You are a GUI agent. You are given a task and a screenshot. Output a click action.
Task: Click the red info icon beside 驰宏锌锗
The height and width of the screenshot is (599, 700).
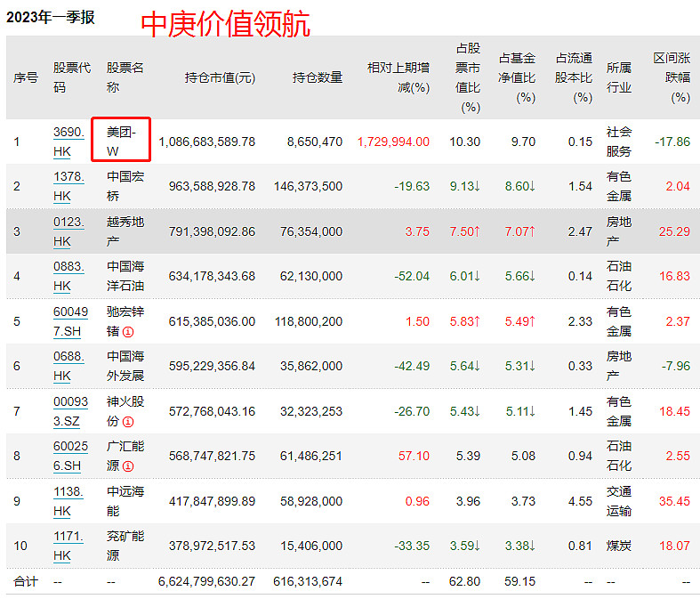coord(128,332)
